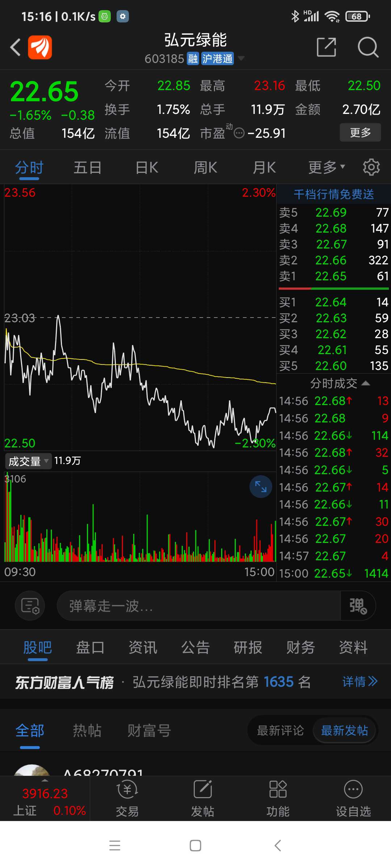Tap the 发帖 post icon
The width and height of the screenshot is (391, 868).
pos(203,799)
